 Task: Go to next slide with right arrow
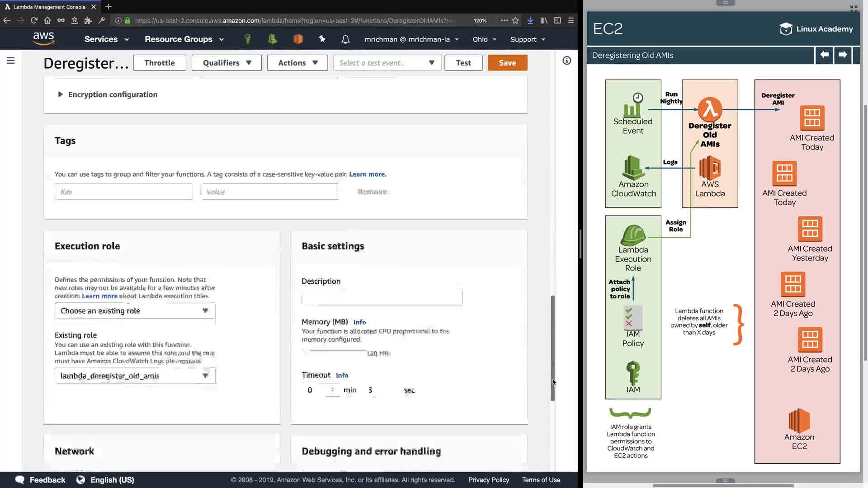(x=843, y=55)
